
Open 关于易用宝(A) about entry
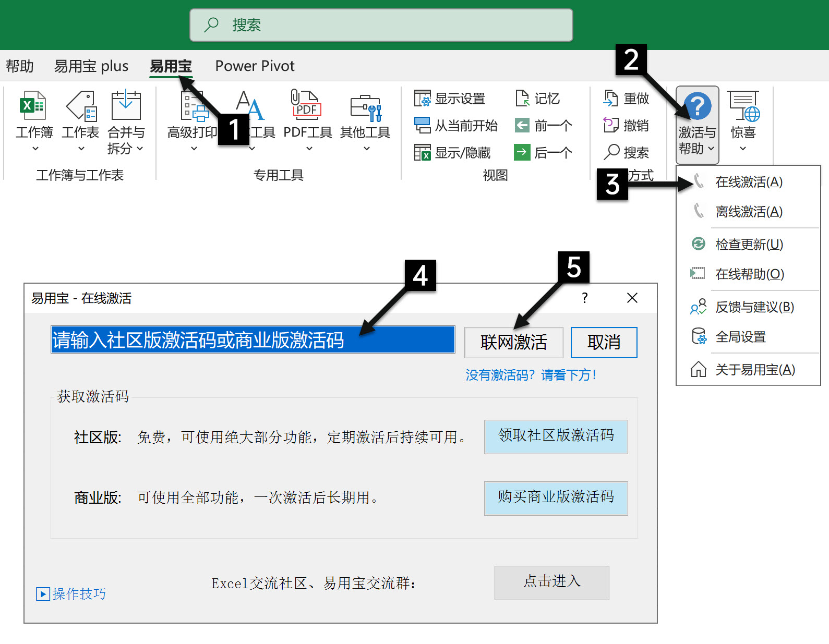point(749,370)
